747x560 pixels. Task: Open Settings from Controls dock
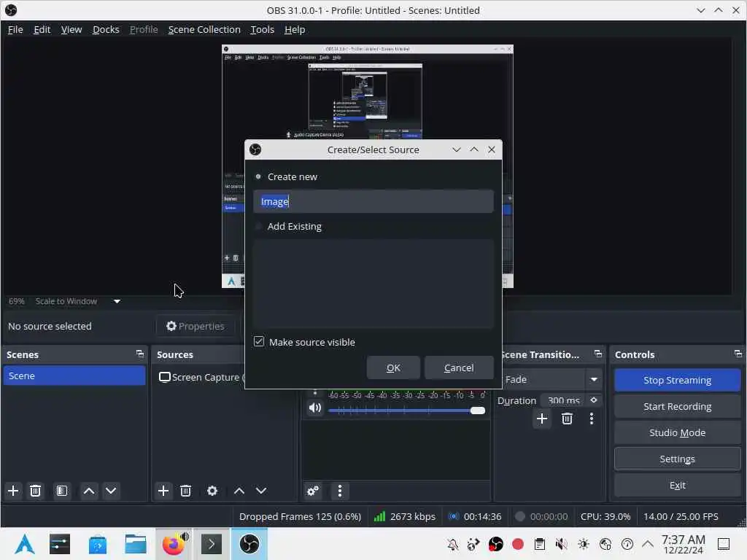point(677,459)
